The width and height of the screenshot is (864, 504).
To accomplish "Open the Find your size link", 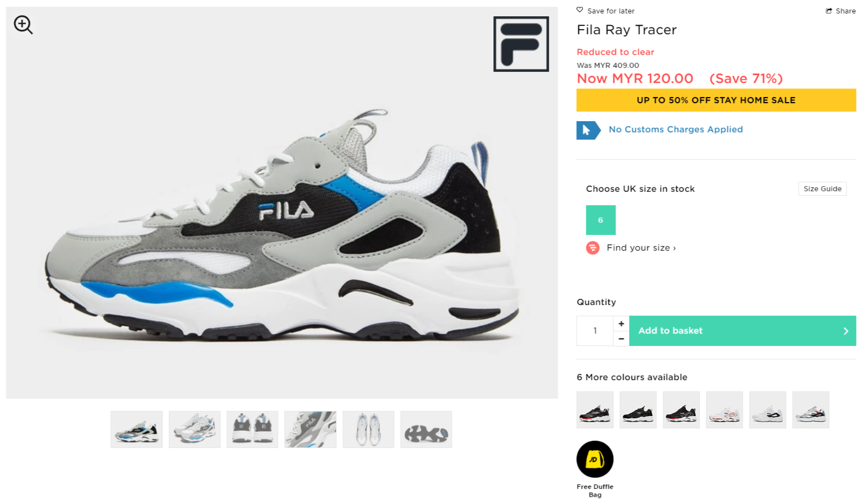I will 641,248.
